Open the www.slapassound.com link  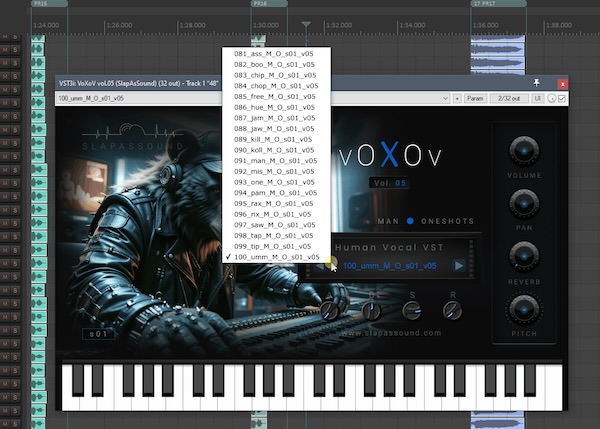(x=391, y=333)
